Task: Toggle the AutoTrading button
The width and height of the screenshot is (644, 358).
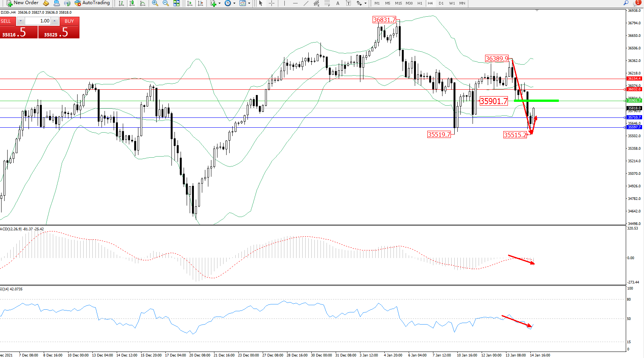Action: [92, 3]
